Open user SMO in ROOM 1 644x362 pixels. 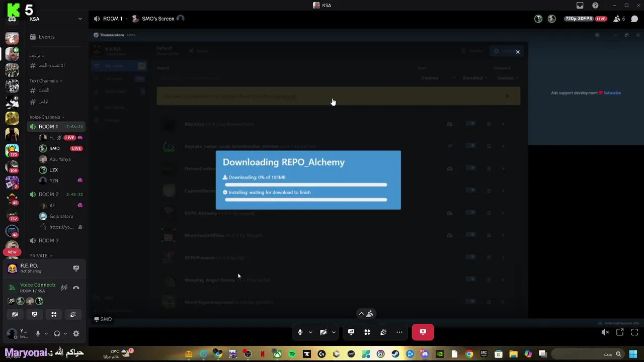(54, 148)
